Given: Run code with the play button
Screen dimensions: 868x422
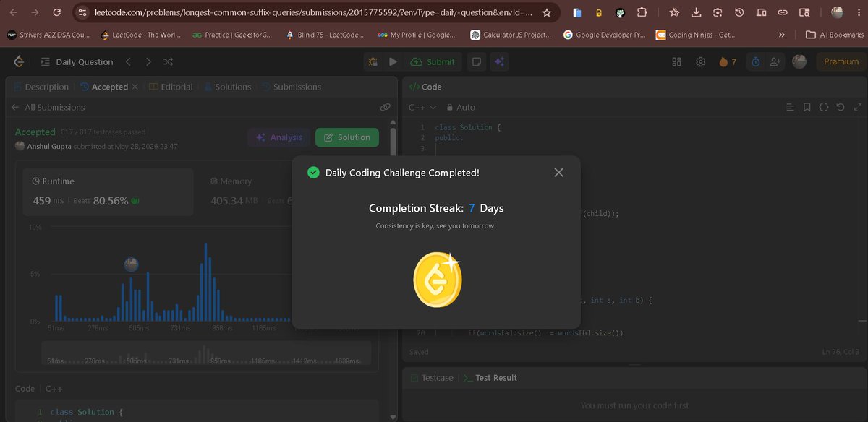Looking at the screenshot, I should click(x=393, y=61).
